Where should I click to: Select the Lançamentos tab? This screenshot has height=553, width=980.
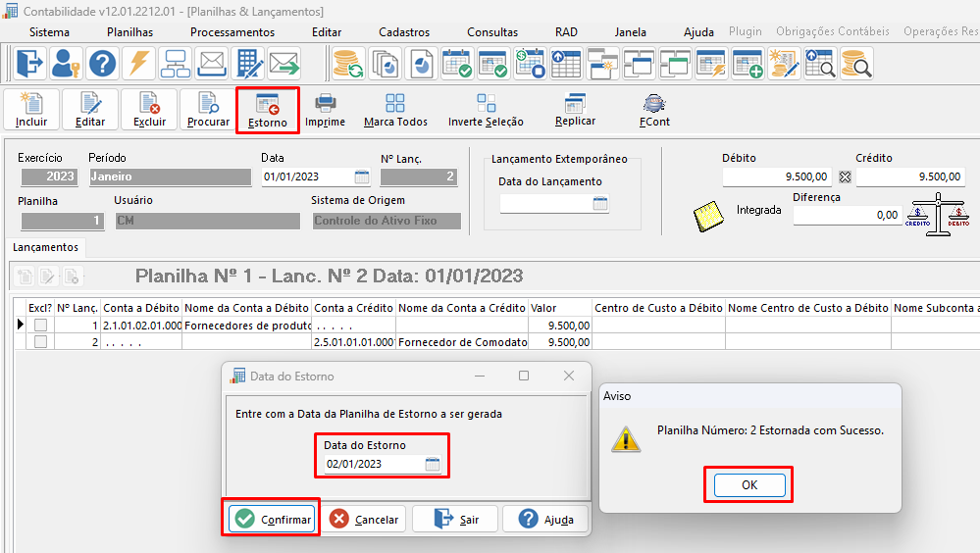46,247
